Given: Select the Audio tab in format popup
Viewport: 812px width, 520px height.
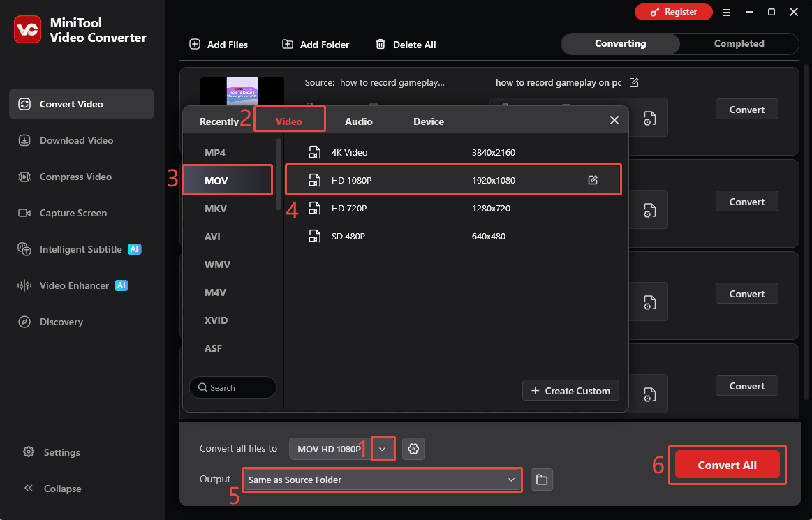Looking at the screenshot, I should tap(359, 121).
